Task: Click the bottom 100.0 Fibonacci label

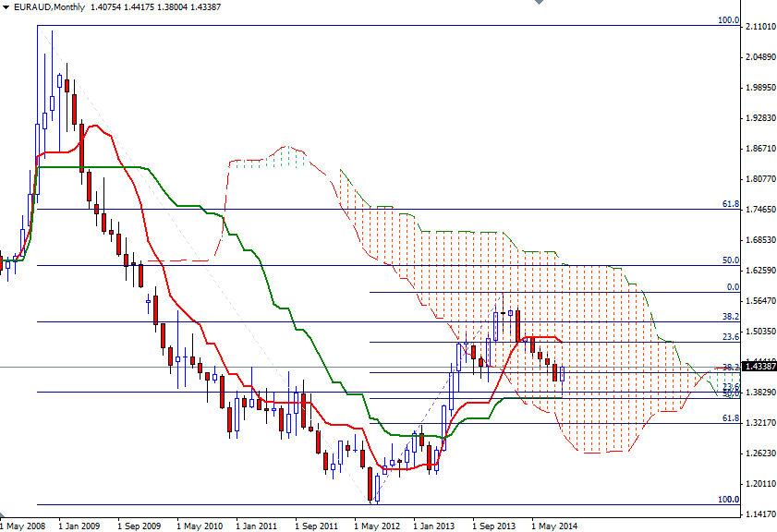Action: [729, 499]
